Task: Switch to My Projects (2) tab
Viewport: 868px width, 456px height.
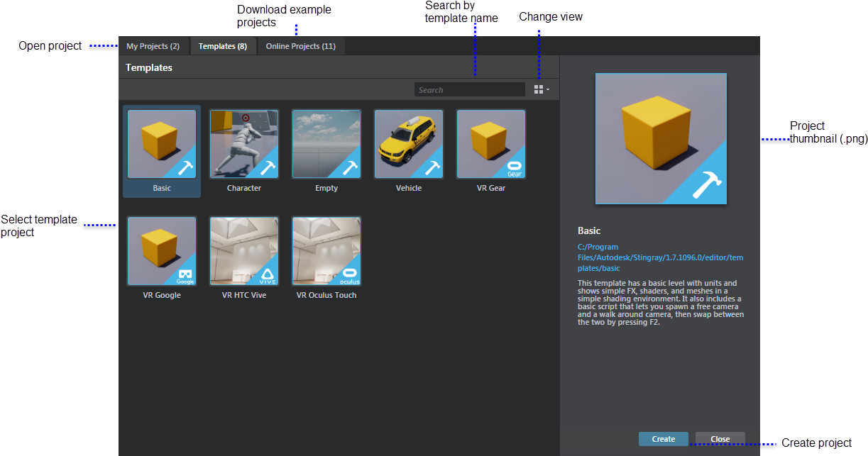Action: tap(153, 46)
